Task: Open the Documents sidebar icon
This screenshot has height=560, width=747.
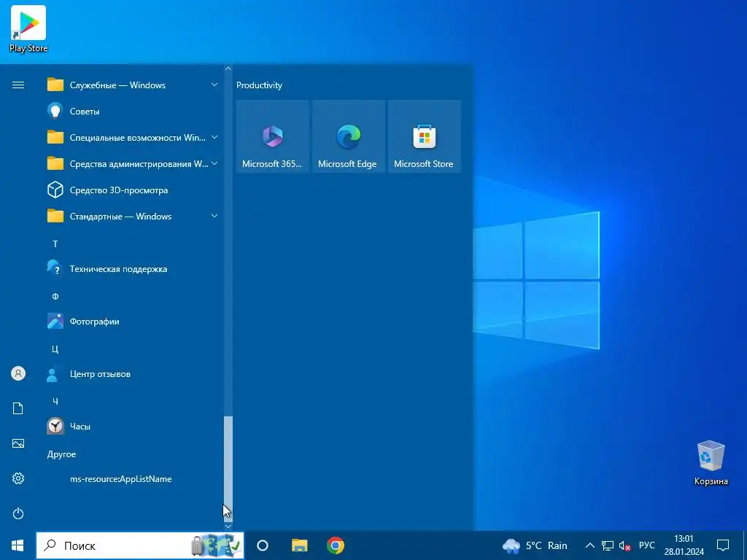Action: pos(18,408)
